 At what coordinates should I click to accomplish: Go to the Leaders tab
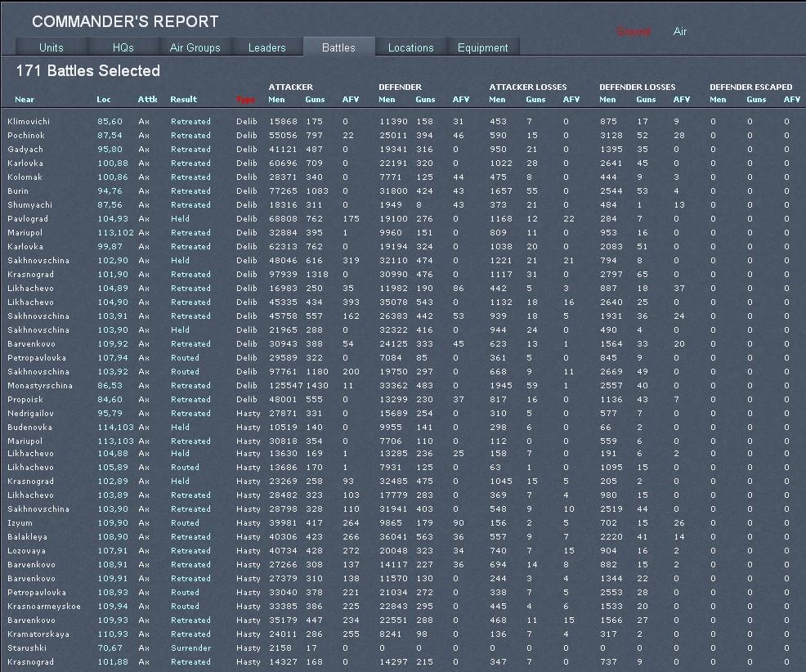[x=266, y=47]
